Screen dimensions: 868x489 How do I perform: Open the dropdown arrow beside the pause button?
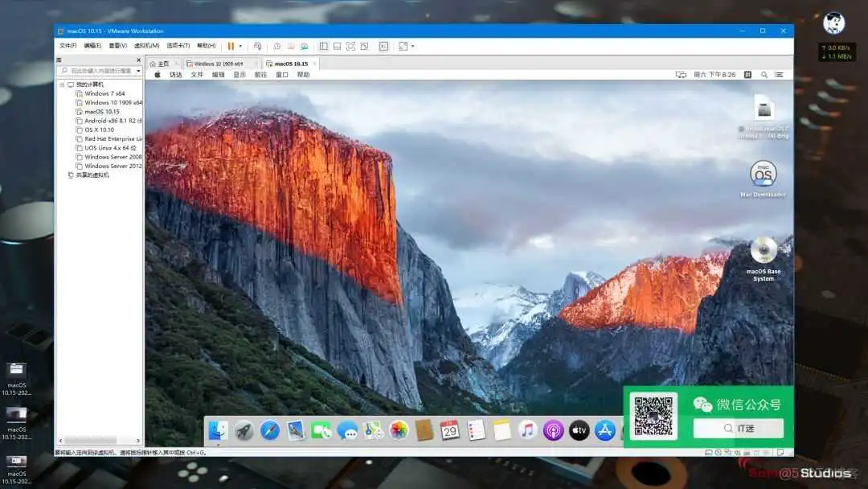tap(240, 46)
